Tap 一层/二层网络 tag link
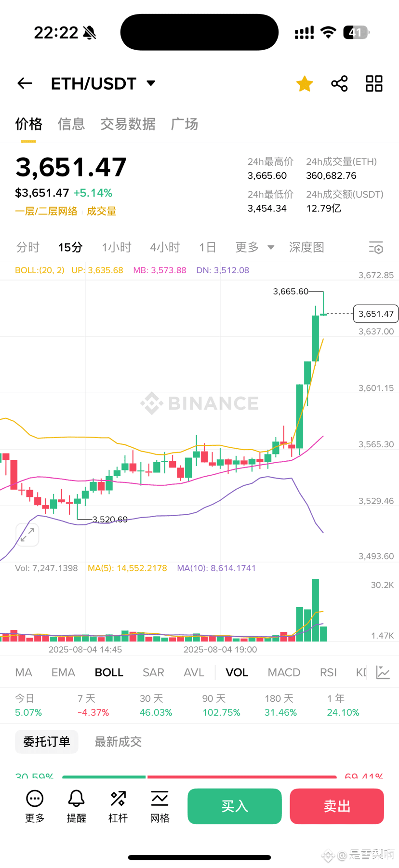 [x=46, y=211]
